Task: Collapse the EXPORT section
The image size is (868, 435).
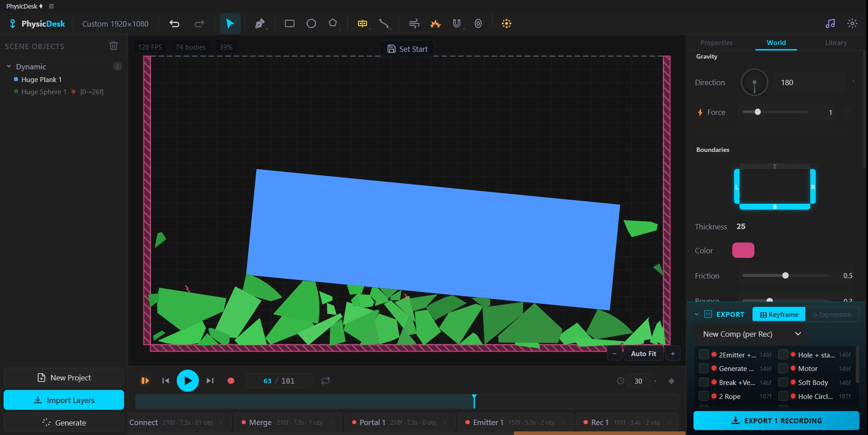Action: 697,314
